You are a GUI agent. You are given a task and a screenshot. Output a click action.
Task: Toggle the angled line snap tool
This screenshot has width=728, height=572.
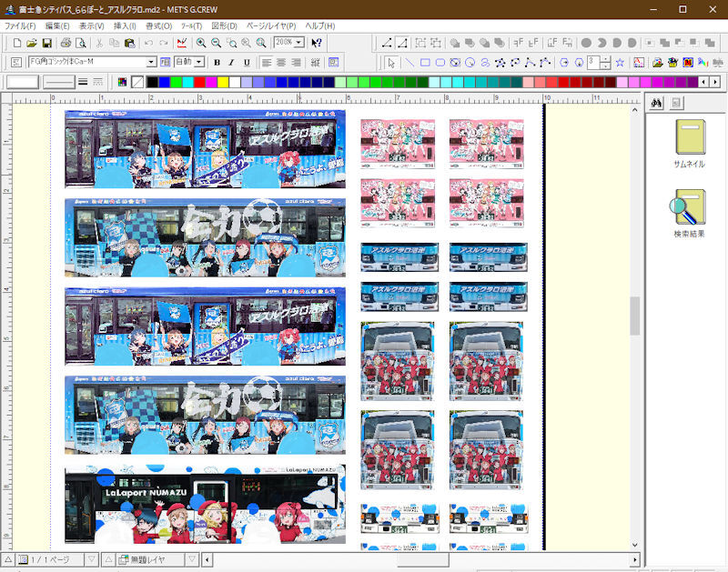[x=402, y=43]
